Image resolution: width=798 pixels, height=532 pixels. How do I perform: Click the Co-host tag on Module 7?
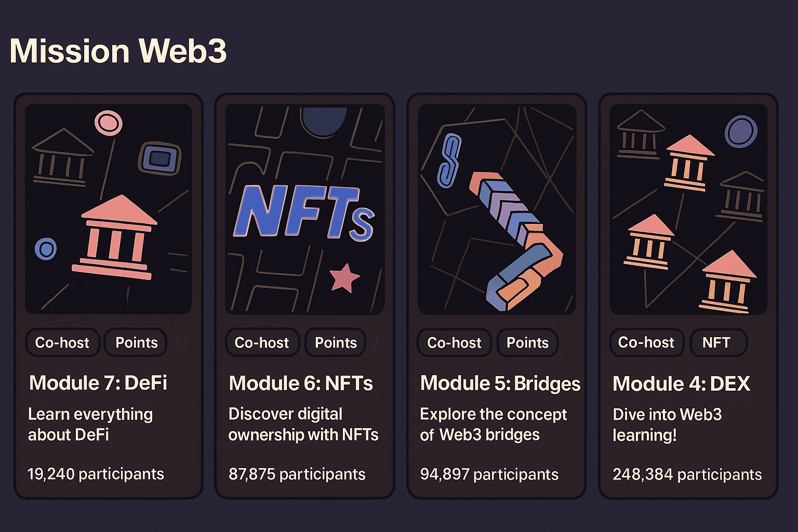62,343
